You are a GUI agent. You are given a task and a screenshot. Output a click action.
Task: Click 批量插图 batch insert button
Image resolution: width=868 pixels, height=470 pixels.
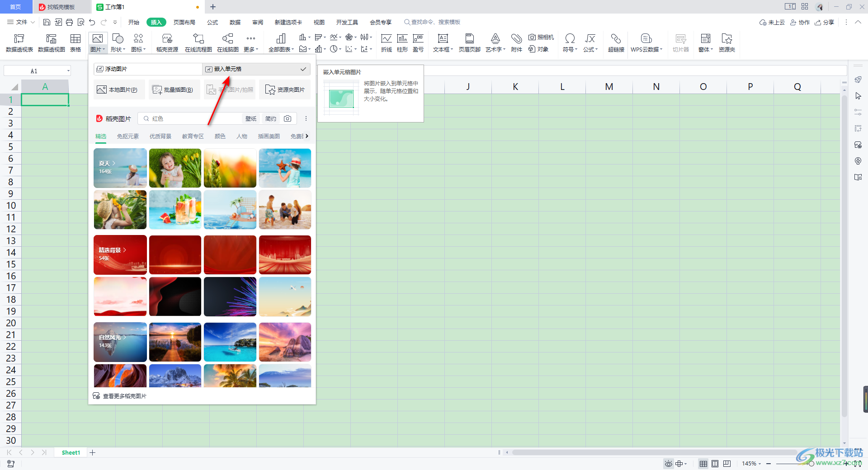tap(175, 89)
